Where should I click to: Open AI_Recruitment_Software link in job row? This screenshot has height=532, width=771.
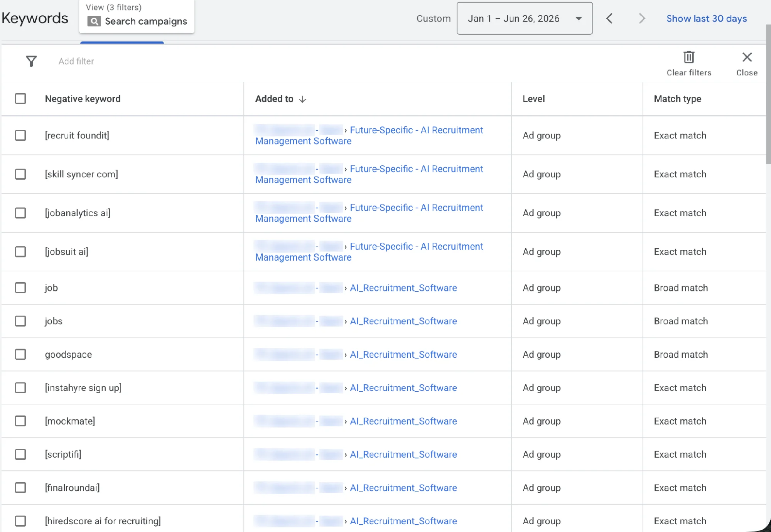pos(403,288)
